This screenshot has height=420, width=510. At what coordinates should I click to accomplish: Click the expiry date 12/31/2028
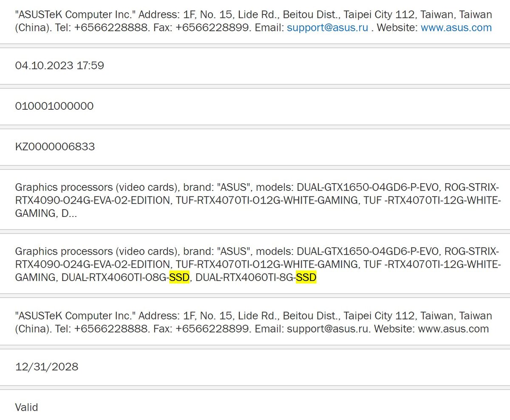click(47, 367)
